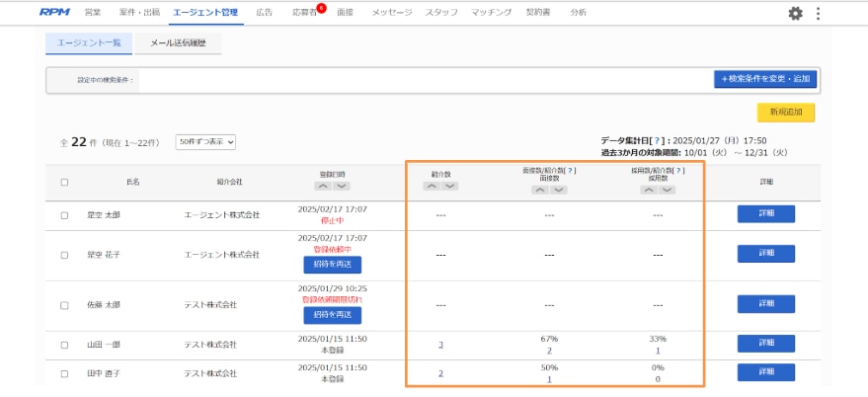The height and width of the screenshot is (397, 868).
Task: Select エージェント株式会社 in 星空 太郎 row
Action: coord(221,215)
